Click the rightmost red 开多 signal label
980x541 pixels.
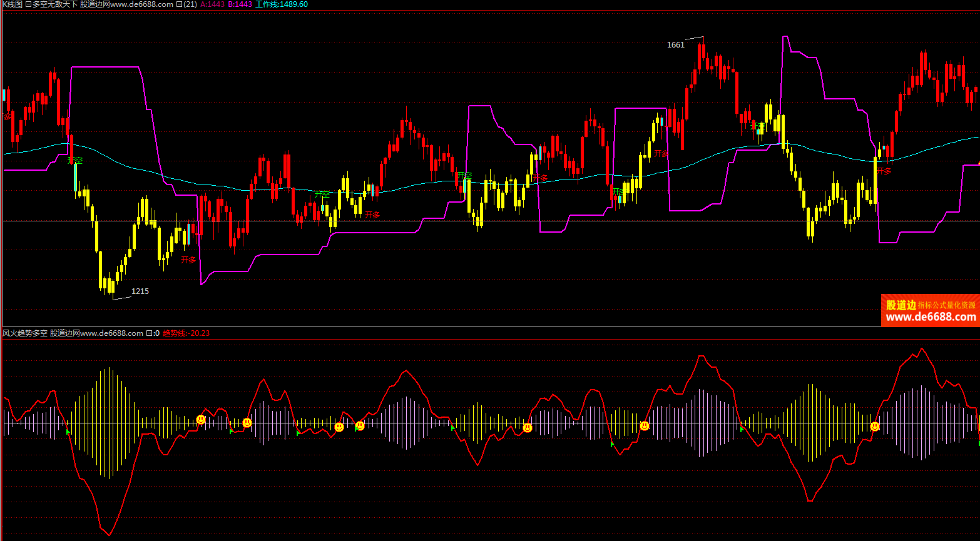pyautogui.click(x=884, y=171)
